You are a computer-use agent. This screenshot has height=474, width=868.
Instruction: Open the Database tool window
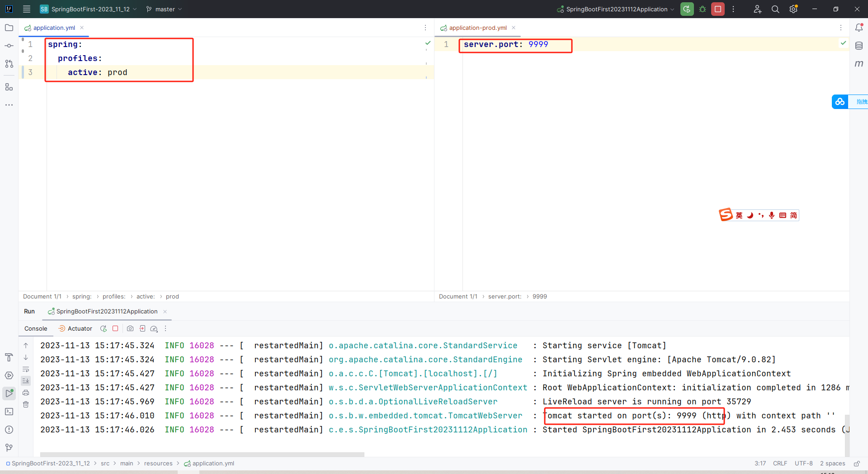(859, 46)
